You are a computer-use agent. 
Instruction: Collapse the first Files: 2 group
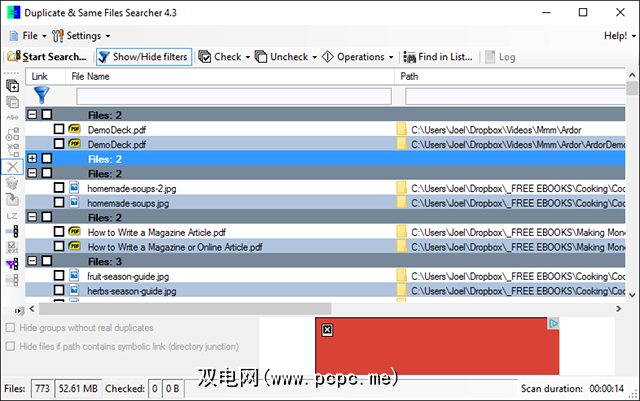32,114
